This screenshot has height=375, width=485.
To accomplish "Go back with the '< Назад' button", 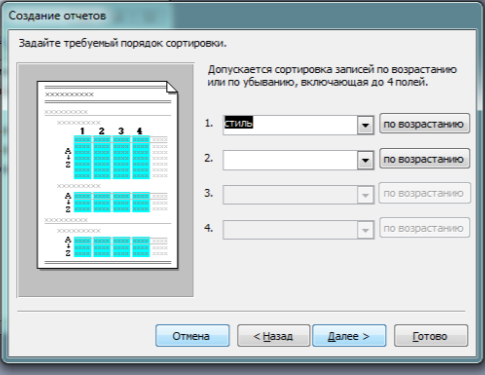I will 273,336.
